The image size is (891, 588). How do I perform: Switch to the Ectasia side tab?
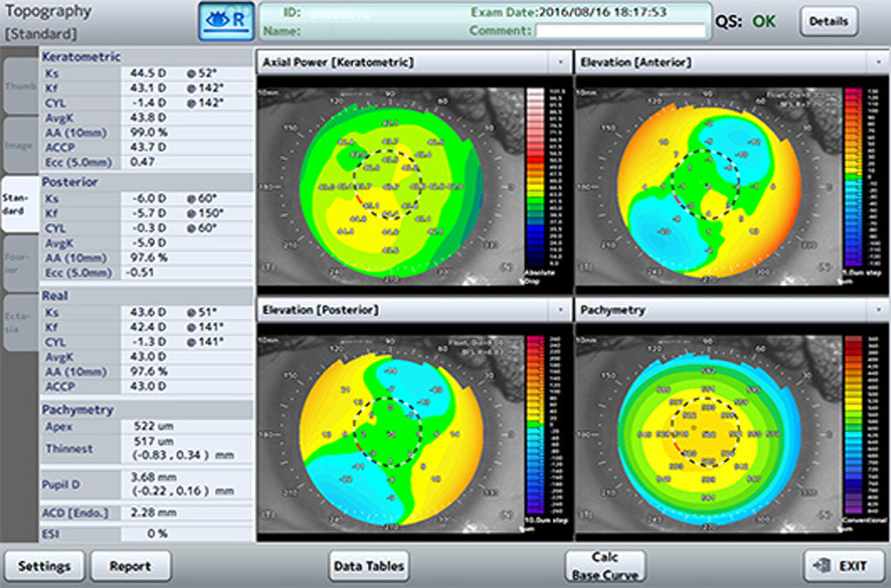coord(20,323)
